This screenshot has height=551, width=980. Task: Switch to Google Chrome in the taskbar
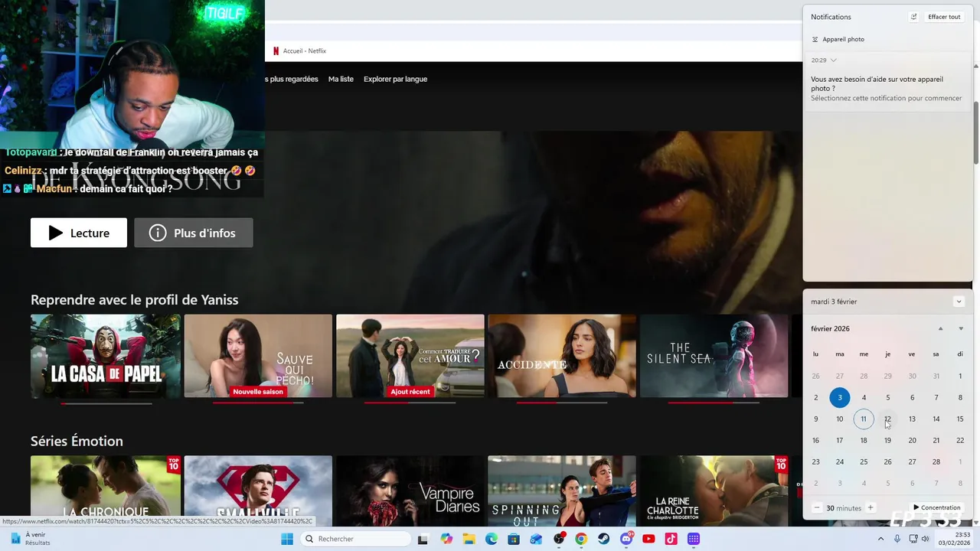(581, 539)
